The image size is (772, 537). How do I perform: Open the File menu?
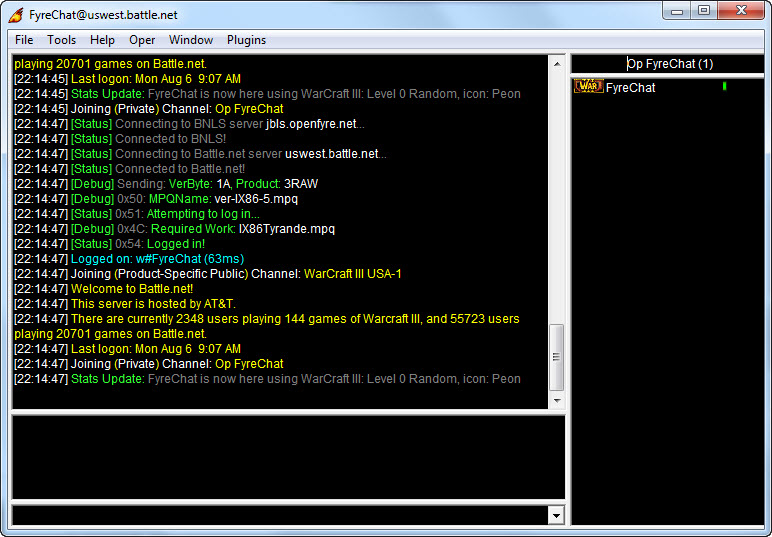24,40
